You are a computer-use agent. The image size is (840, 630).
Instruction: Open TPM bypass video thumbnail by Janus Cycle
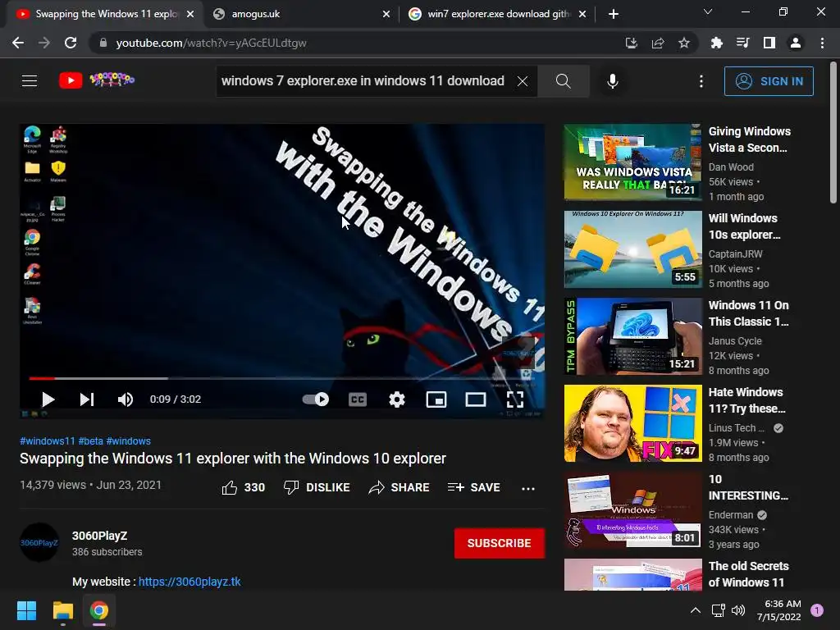(632, 336)
